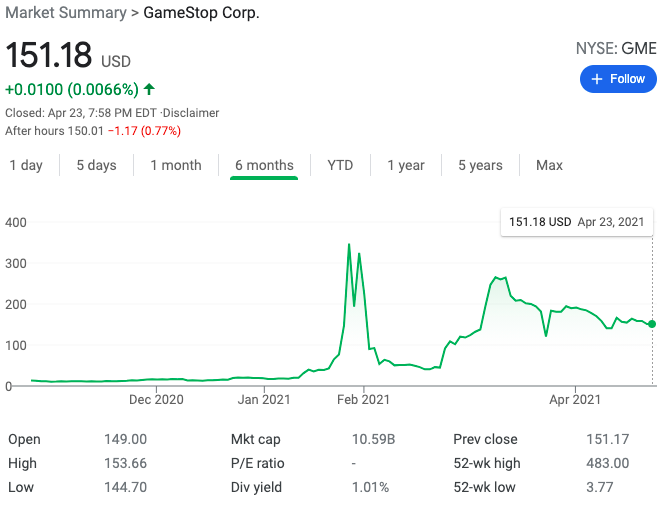667x510 pixels.
Task: Click the 400 y-axis label
Action: tap(16, 222)
